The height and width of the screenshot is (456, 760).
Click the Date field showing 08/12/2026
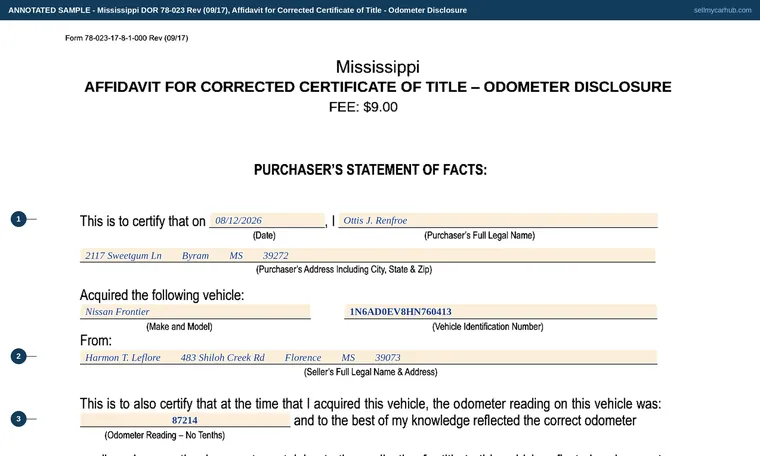(267, 220)
